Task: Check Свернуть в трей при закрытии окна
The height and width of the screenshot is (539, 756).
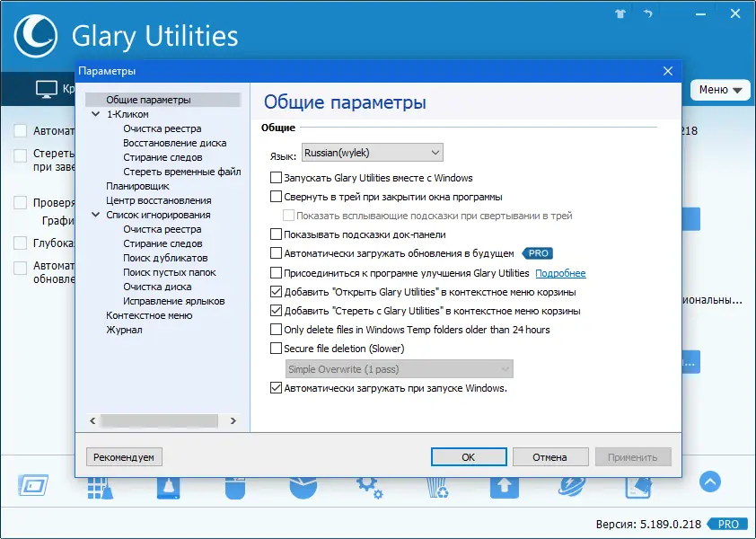Action: click(x=276, y=197)
